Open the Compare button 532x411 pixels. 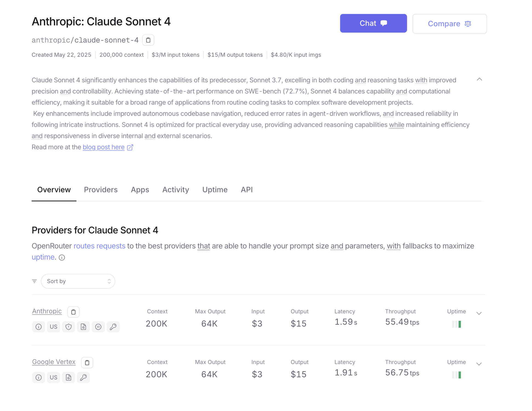(x=450, y=24)
